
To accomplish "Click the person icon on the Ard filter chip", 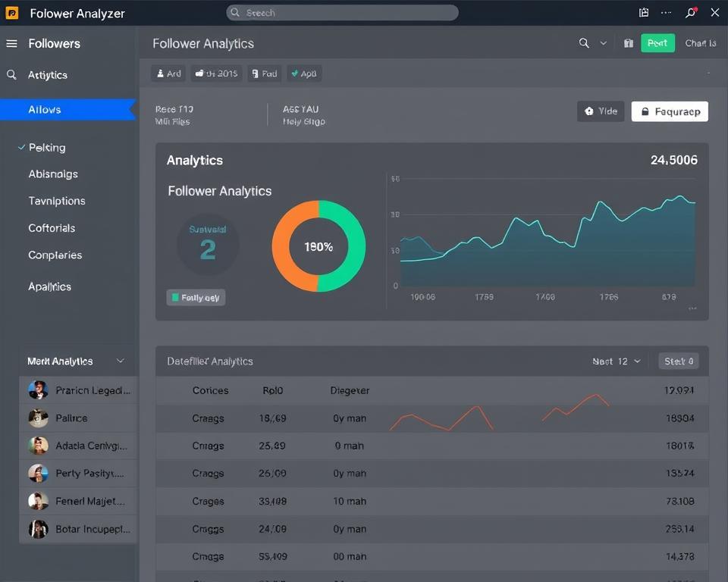I will click(160, 73).
